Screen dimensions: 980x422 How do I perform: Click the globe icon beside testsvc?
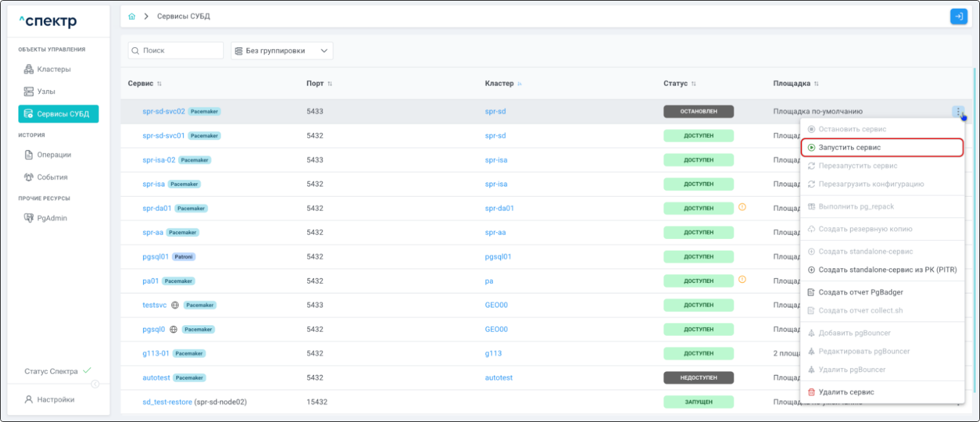click(x=175, y=305)
